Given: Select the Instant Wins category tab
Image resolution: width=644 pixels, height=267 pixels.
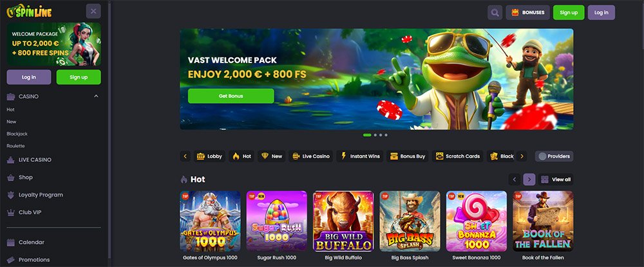Looking at the screenshot, I should pyautogui.click(x=359, y=156).
